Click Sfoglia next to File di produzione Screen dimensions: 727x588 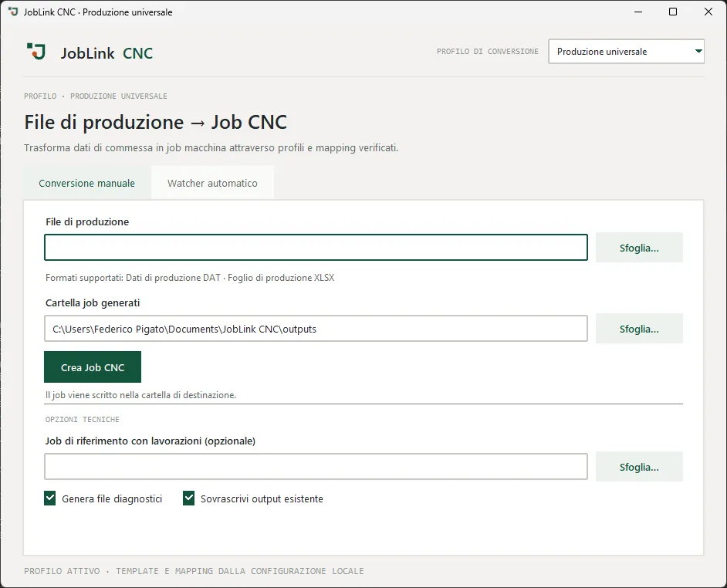coord(639,248)
